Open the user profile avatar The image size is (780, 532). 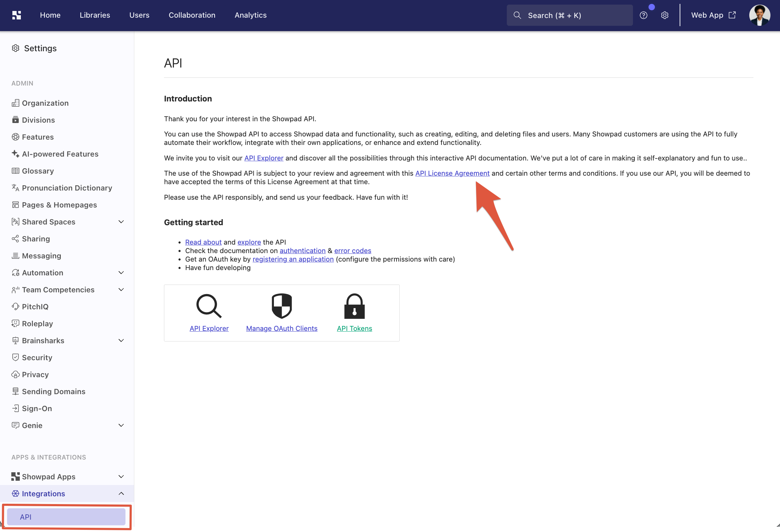[x=760, y=15]
